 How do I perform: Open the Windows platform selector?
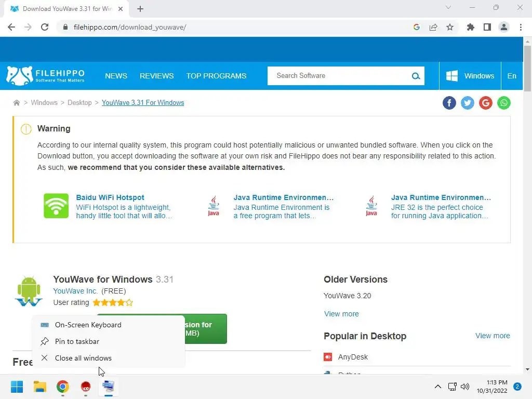[470, 76]
